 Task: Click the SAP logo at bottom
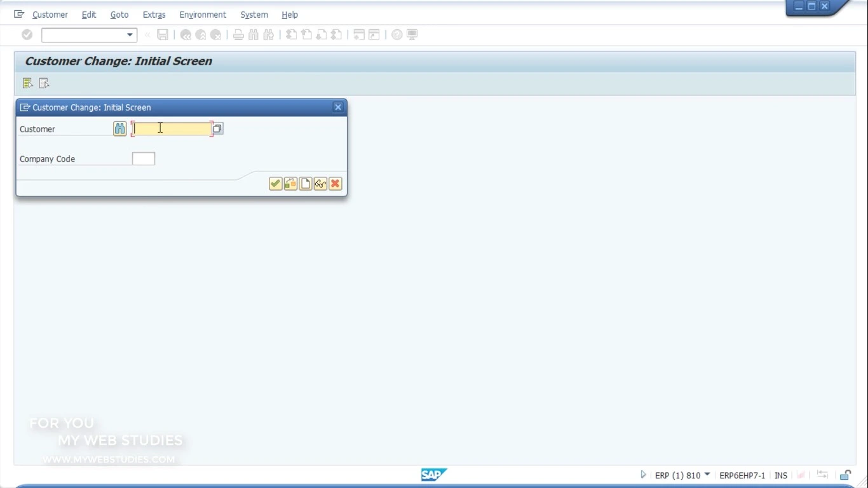434,475
